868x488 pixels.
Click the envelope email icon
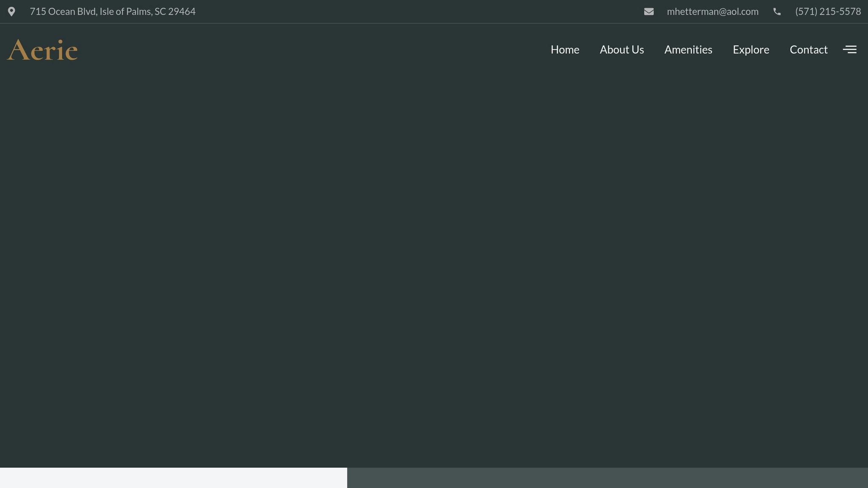tap(648, 11)
